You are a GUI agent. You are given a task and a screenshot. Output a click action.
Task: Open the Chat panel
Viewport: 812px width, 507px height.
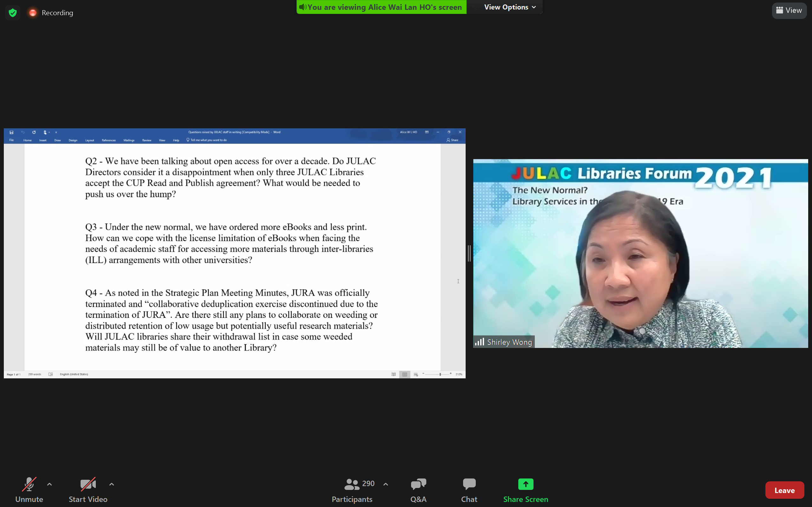(469, 490)
